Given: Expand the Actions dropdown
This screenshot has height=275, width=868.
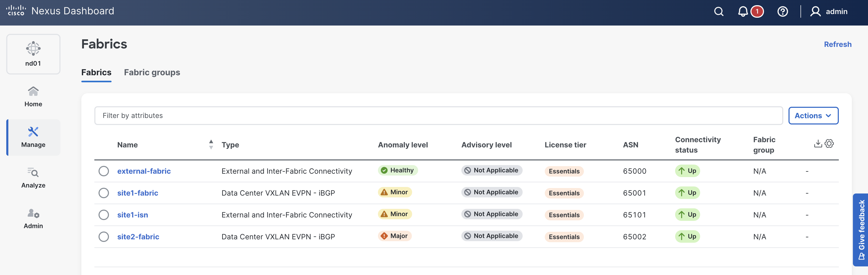Looking at the screenshot, I should (x=813, y=116).
